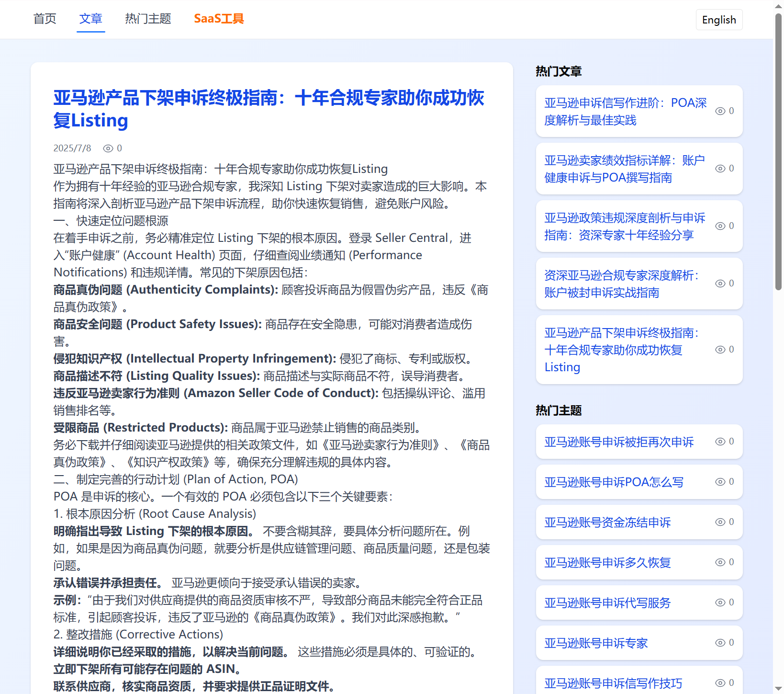Open sidebar article 十年合规专家助你成功恢复Listing

pyautogui.click(x=622, y=350)
